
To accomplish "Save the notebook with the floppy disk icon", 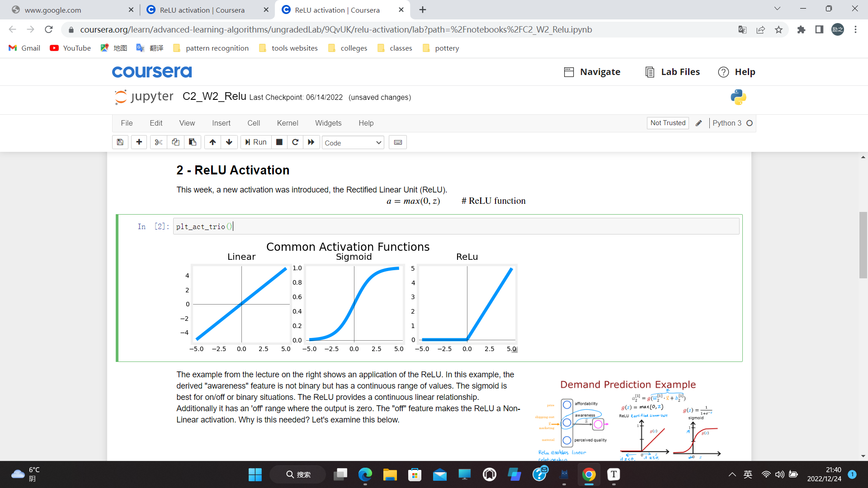I will 120,142.
